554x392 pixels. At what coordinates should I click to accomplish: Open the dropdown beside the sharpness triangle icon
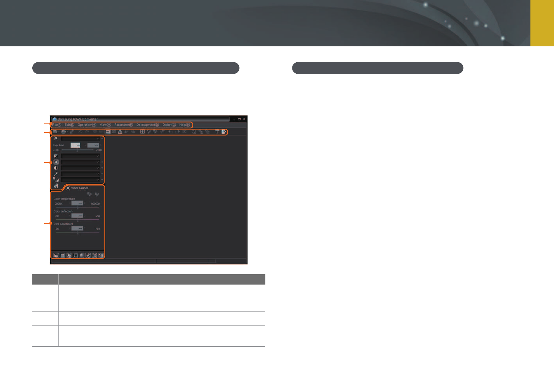(80, 180)
